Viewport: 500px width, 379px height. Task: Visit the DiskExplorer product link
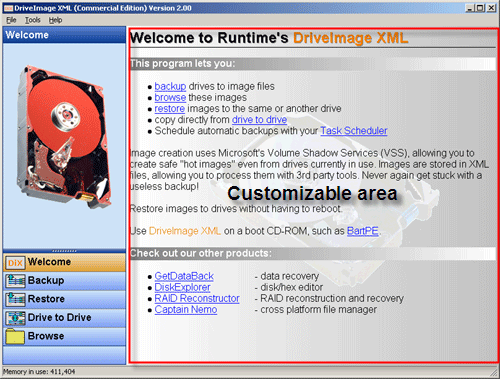click(182, 287)
